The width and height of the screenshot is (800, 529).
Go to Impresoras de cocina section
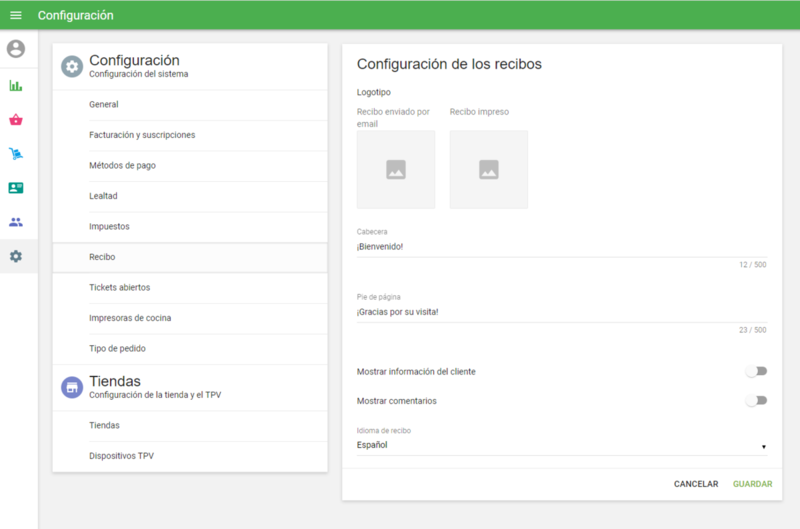tap(130, 318)
